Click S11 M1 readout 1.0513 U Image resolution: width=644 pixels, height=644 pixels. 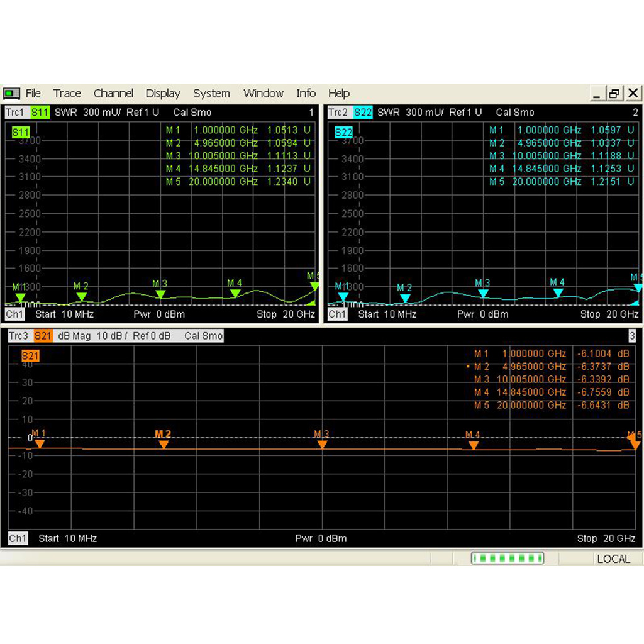288,130
